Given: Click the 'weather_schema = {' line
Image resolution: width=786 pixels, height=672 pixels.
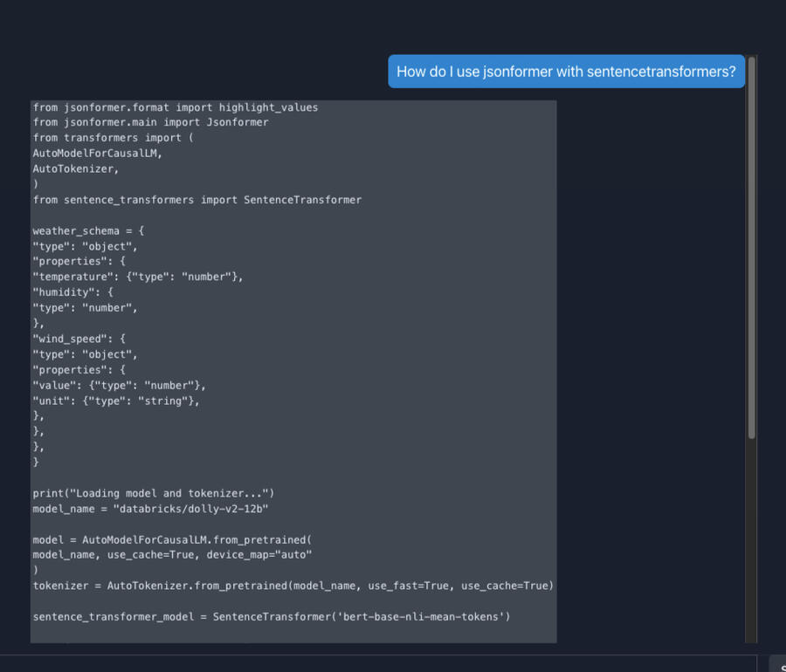Looking at the screenshot, I should [x=88, y=231].
